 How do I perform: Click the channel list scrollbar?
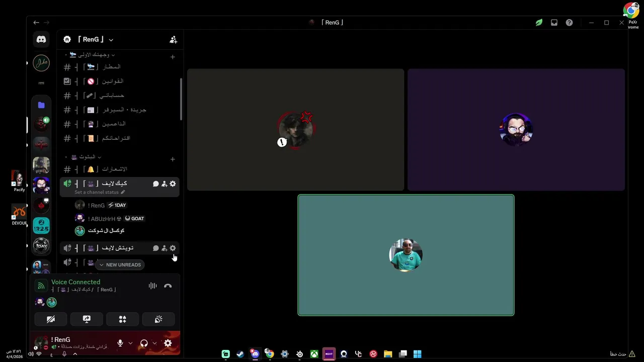tap(181, 99)
